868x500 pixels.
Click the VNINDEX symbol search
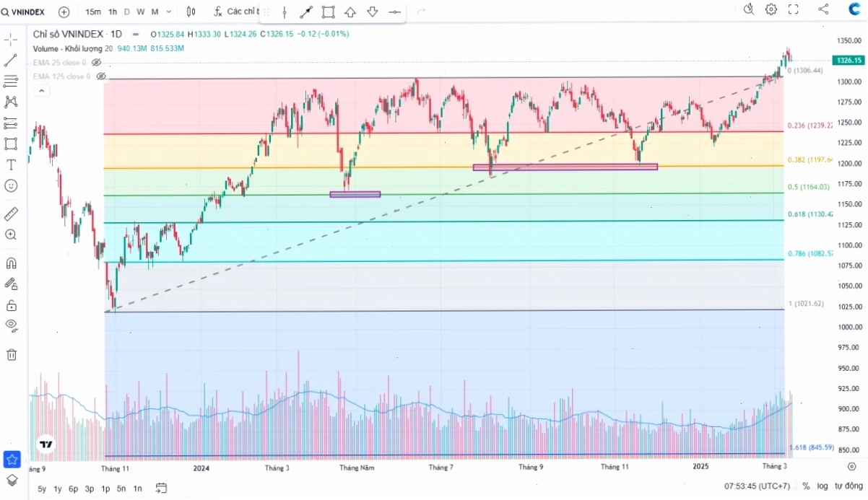coord(23,12)
